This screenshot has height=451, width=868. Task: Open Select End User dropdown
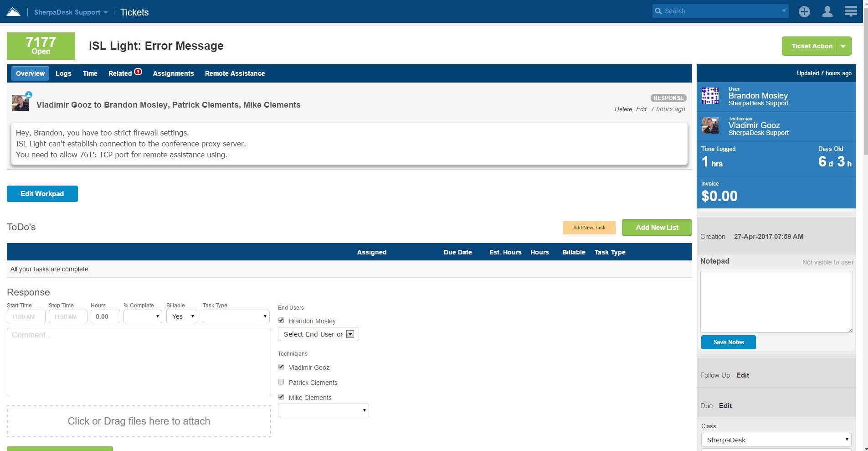coord(318,334)
